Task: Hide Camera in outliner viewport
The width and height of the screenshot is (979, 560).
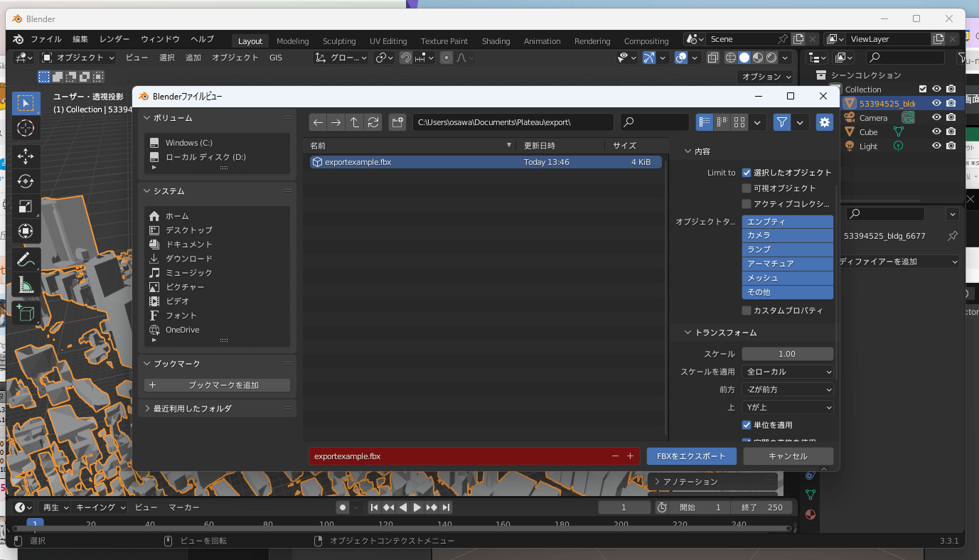Action: (x=937, y=117)
